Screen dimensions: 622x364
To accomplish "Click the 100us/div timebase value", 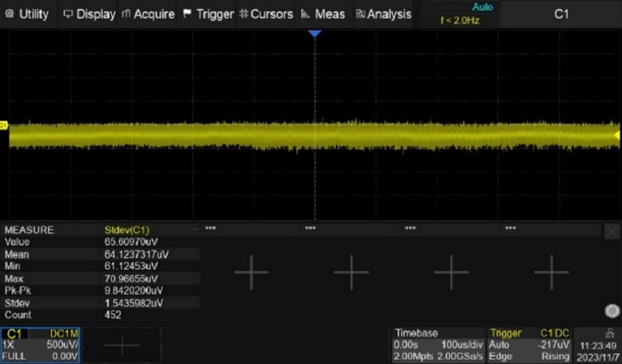I will click(x=462, y=345).
